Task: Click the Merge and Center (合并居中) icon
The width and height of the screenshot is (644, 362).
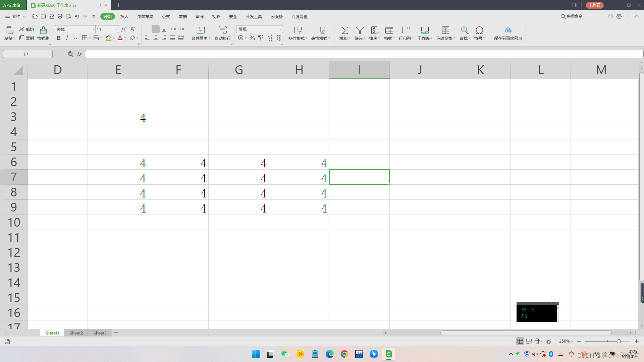Action: click(x=201, y=31)
